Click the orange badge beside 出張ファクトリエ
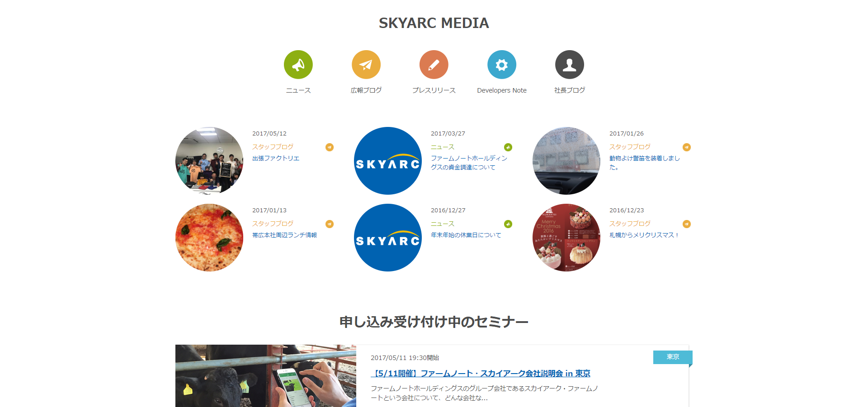The width and height of the screenshot is (868, 407). 330,147
